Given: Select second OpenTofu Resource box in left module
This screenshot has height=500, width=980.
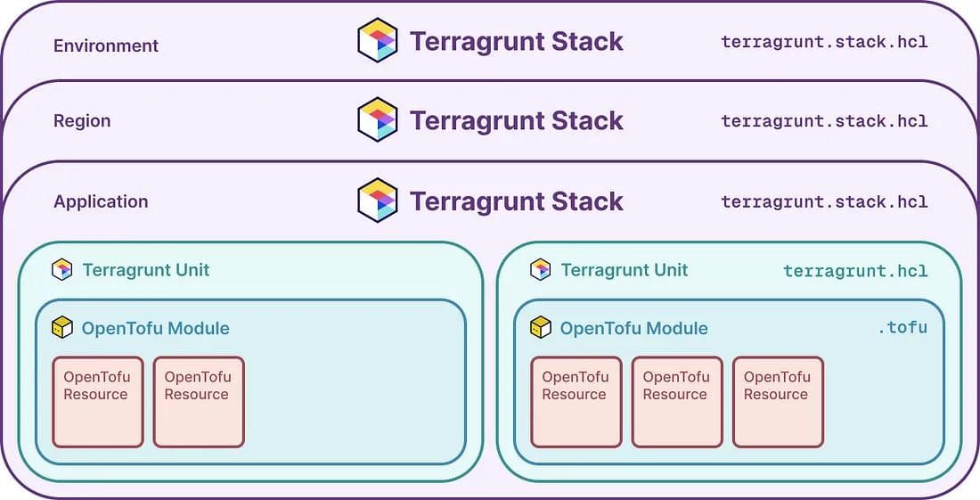Looking at the screenshot, I should (x=199, y=402).
